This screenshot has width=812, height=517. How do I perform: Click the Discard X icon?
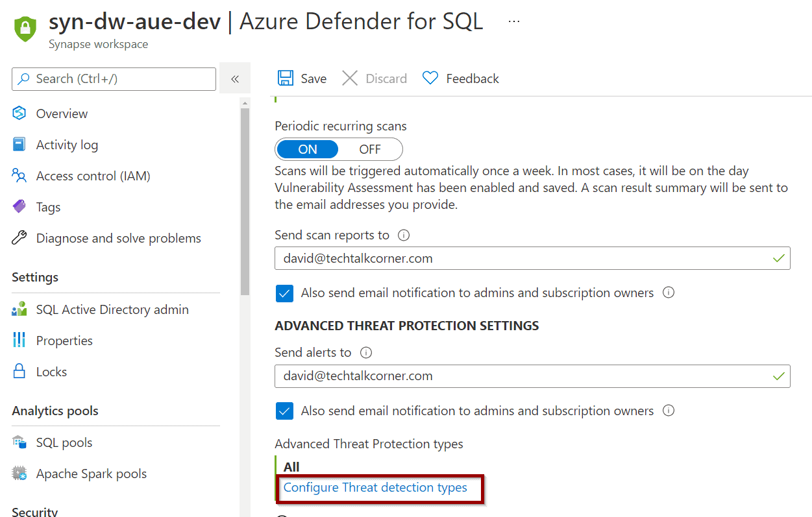point(350,78)
